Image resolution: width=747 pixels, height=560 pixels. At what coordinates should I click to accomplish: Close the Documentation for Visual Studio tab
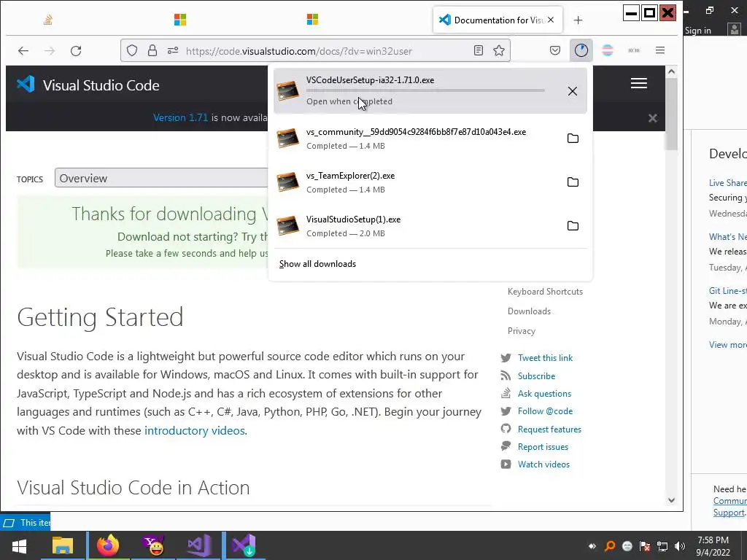(x=551, y=20)
